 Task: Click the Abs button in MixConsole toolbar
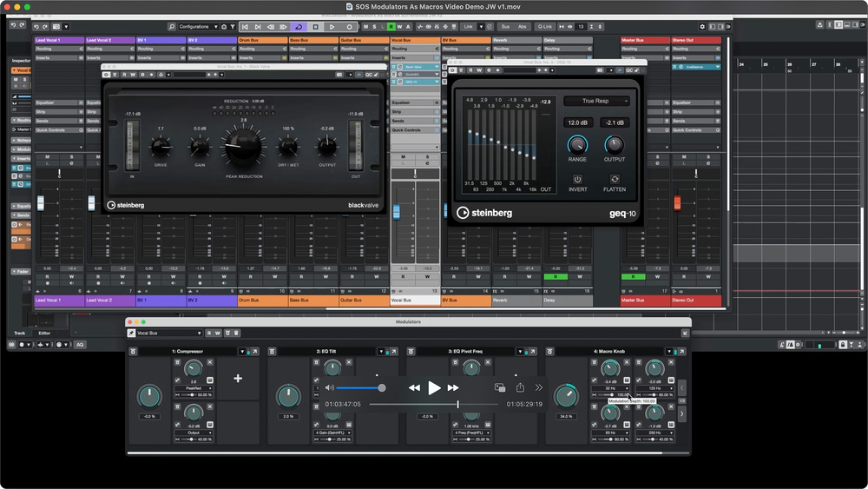pyautogui.click(x=522, y=27)
